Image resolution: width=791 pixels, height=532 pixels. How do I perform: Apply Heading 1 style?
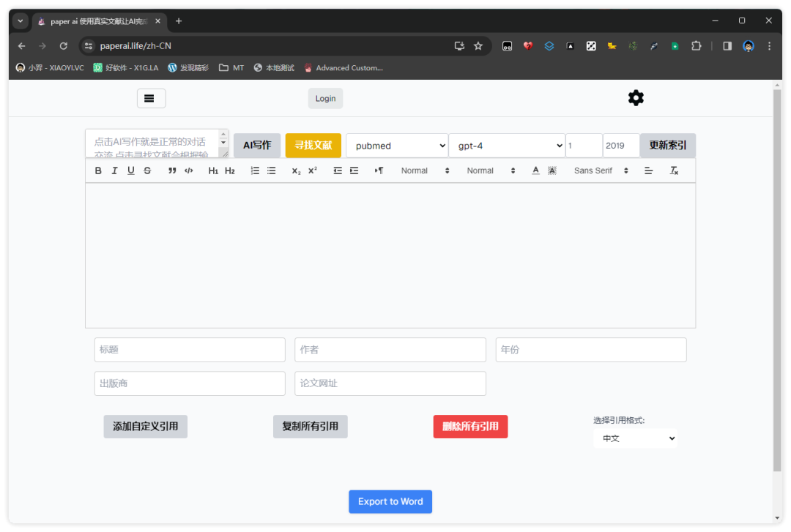point(213,171)
